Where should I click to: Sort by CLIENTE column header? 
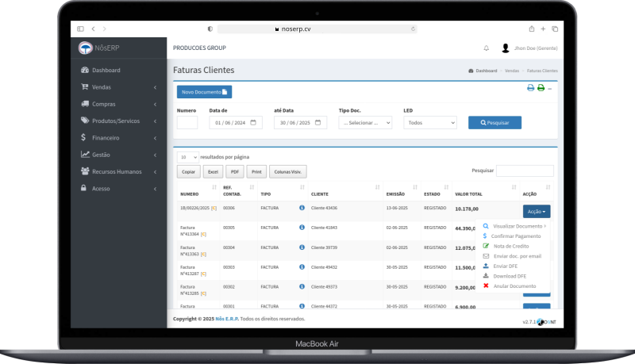click(x=345, y=191)
